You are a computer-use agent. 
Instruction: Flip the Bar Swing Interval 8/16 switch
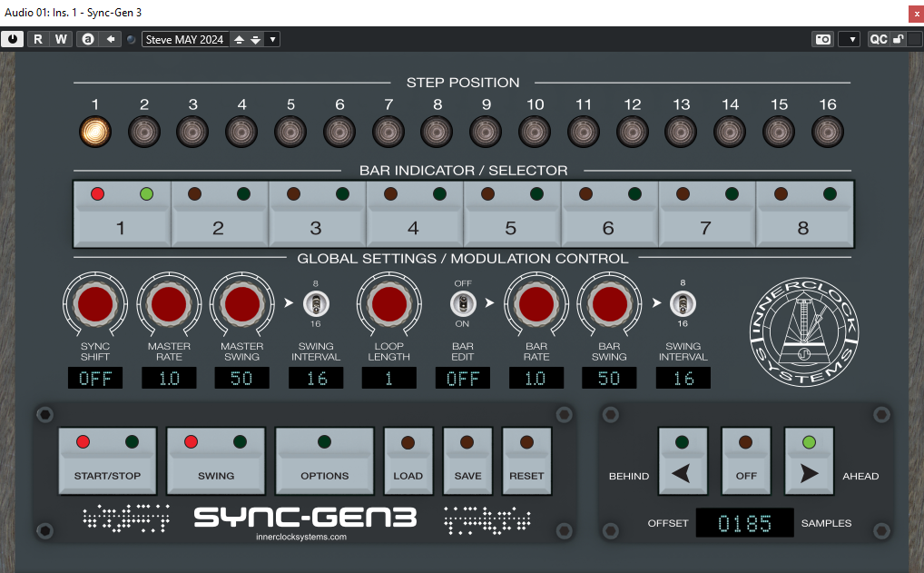[x=682, y=303]
